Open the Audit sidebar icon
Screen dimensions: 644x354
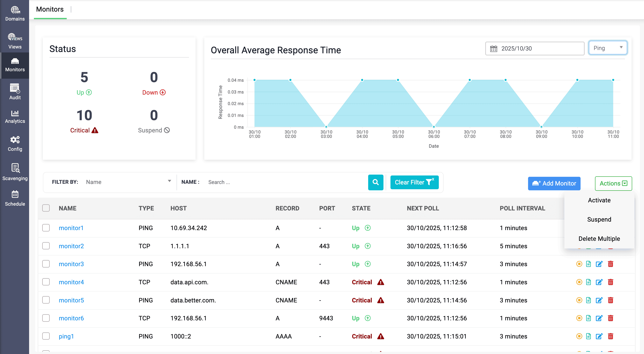(15, 92)
